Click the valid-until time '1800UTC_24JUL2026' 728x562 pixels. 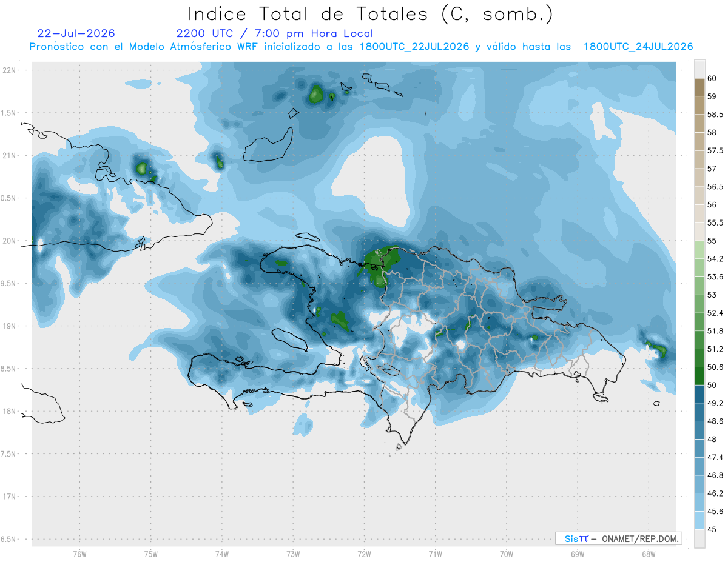coord(638,47)
